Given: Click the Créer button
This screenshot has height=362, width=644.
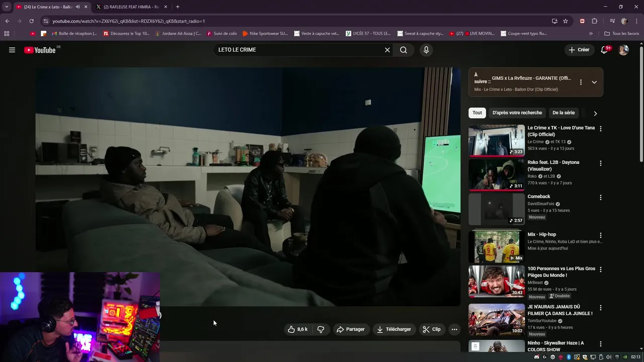Looking at the screenshot, I should (579, 50).
